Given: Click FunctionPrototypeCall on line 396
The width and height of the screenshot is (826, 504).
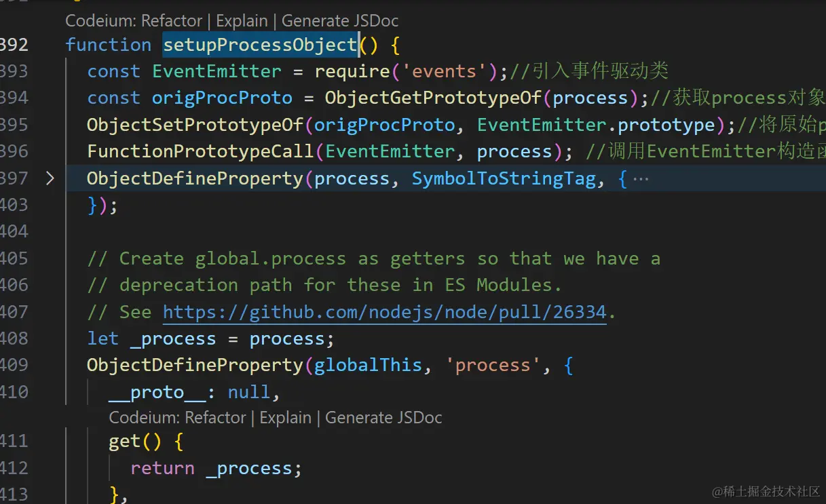Looking at the screenshot, I should (200, 152).
